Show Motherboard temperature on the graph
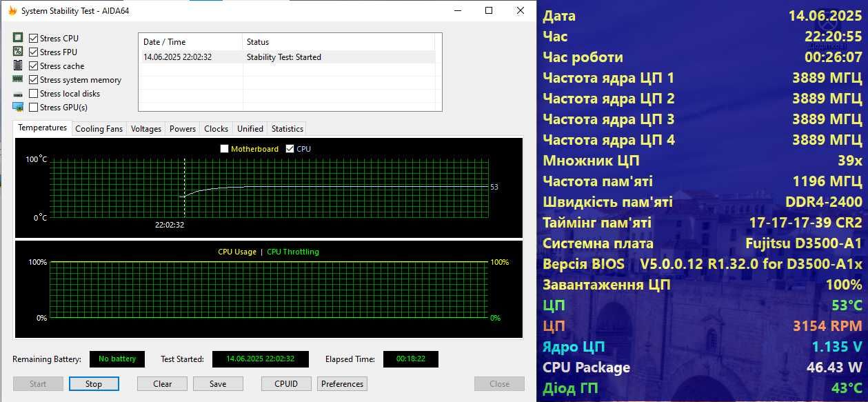This screenshot has height=402, width=868. click(x=224, y=148)
